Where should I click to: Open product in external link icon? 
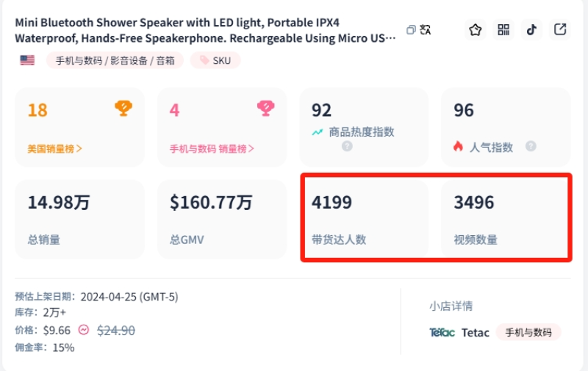pyautogui.click(x=560, y=30)
